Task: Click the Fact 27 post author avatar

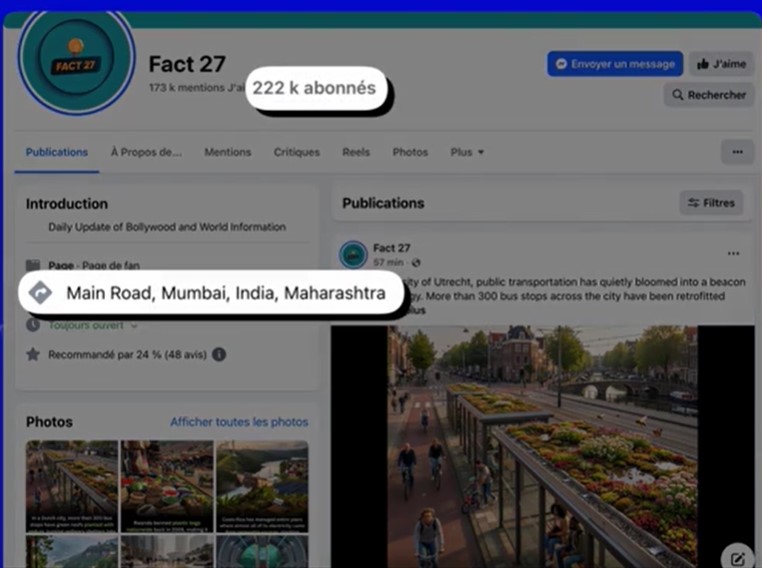Action: (x=353, y=255)
